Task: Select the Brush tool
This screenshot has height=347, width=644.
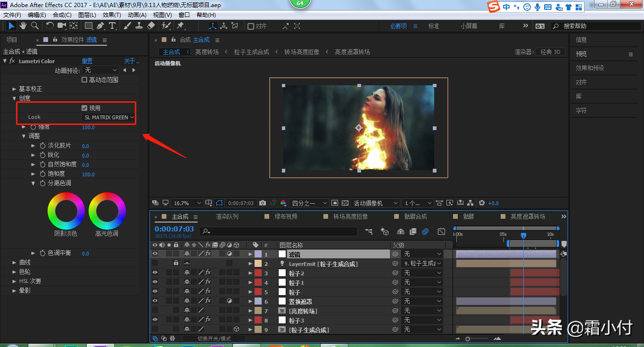Action: [x=128, y=26]
